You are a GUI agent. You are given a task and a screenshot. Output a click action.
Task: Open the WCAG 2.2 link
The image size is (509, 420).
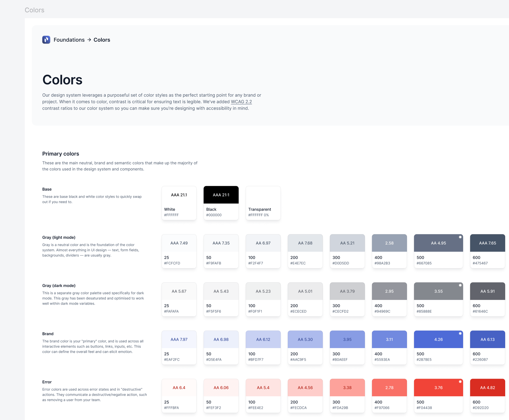tap(241, 102)
